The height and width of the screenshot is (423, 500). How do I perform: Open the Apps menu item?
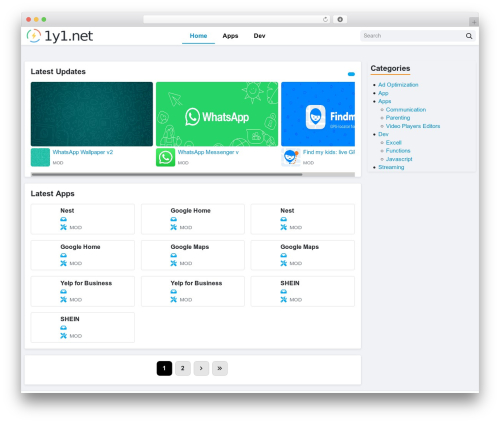click(230, 36)
